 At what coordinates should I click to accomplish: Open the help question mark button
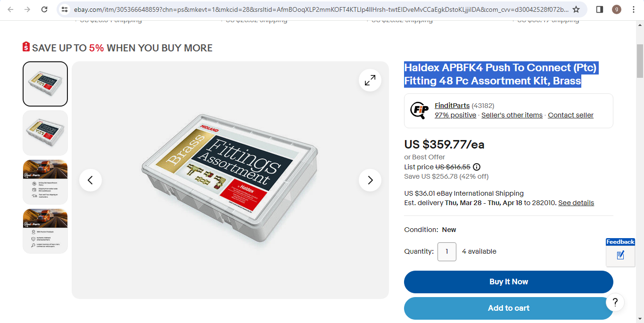[x=615, y=302]
